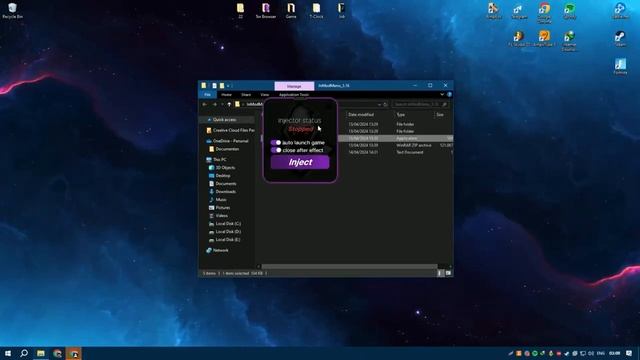Toggle the auto launch game switch

tap(276, 142)
